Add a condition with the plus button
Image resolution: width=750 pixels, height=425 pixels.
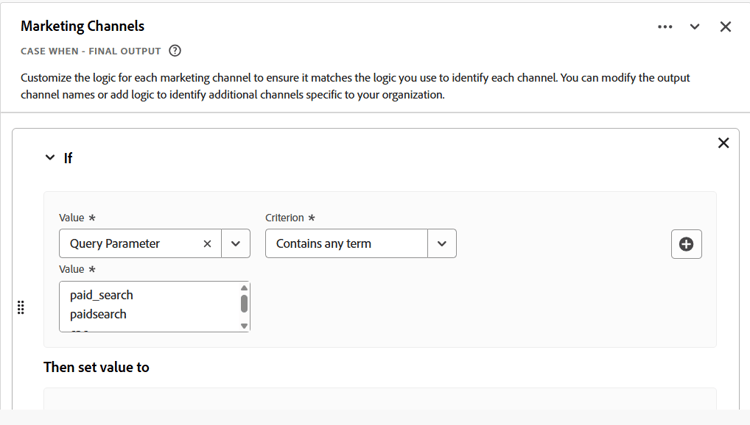[686, 244]
